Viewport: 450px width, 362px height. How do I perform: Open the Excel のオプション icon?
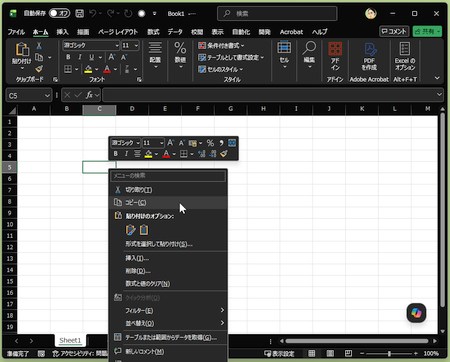tap(405, 49)
